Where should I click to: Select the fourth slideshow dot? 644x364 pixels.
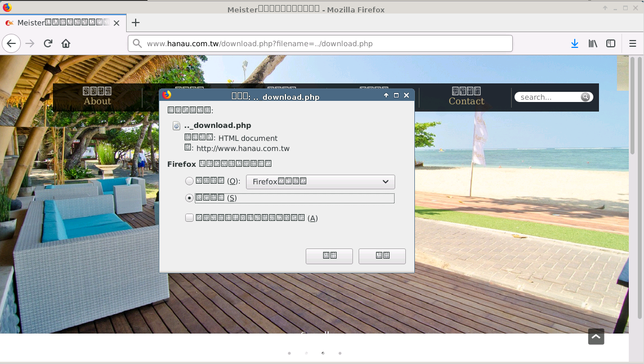click(339, 353)
